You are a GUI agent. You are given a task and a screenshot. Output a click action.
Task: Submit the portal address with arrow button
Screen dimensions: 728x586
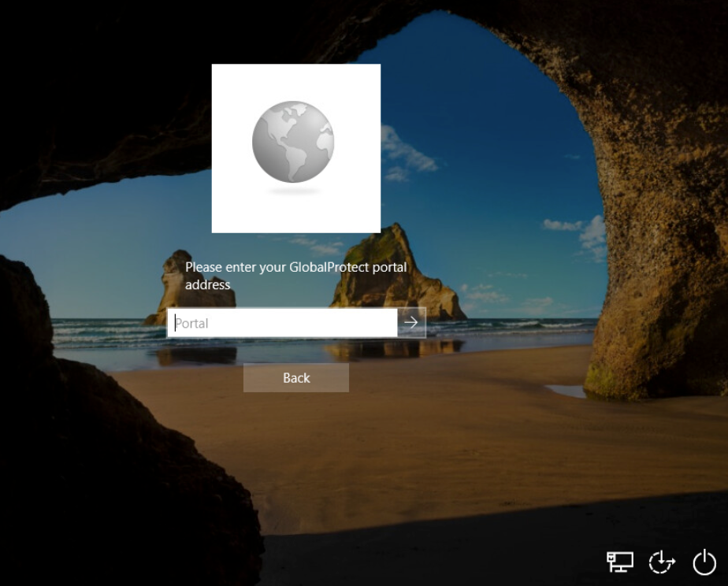coord(411,322)
